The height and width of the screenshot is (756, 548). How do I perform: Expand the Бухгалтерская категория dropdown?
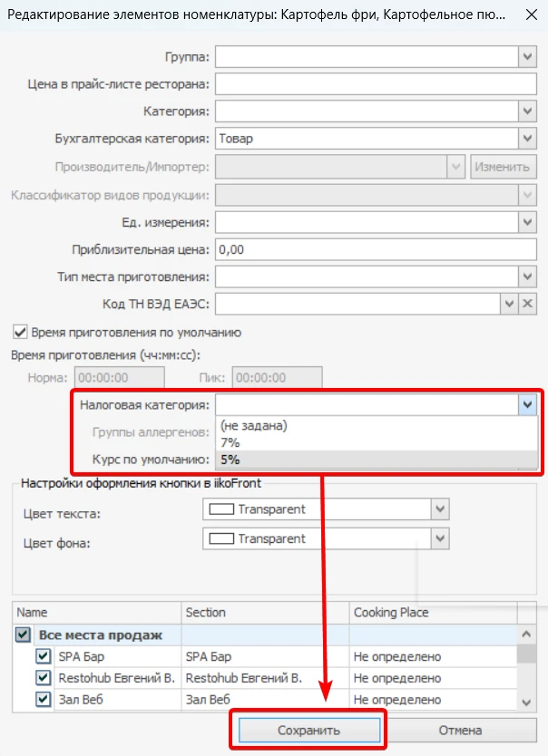point(527,139)
